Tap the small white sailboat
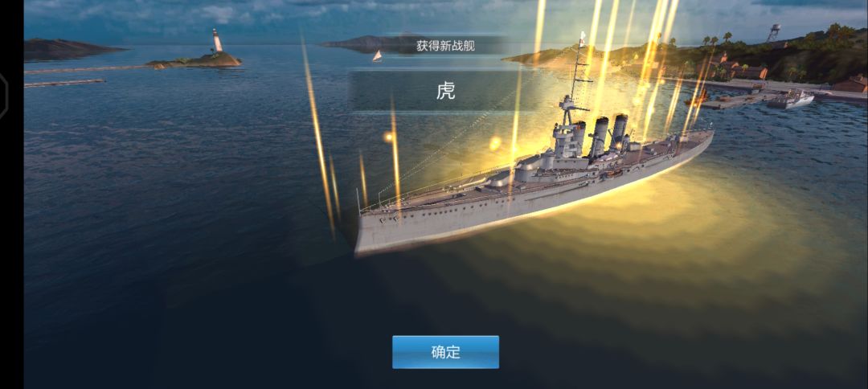The image size is (868, 389). pos(377,56)
